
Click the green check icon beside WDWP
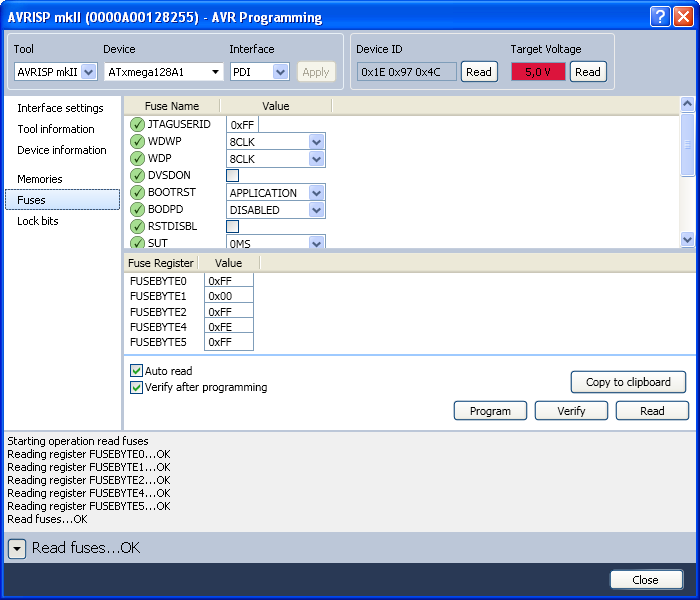tap(137, 142)
